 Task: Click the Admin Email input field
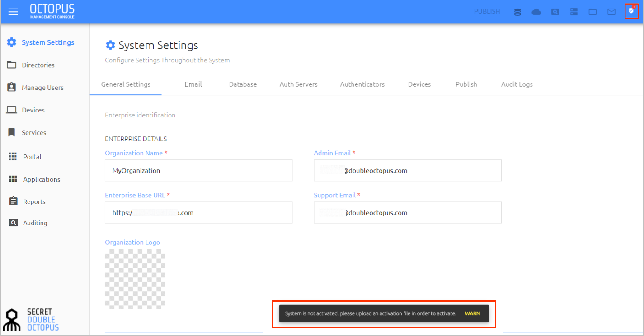[x=408, y=170]
